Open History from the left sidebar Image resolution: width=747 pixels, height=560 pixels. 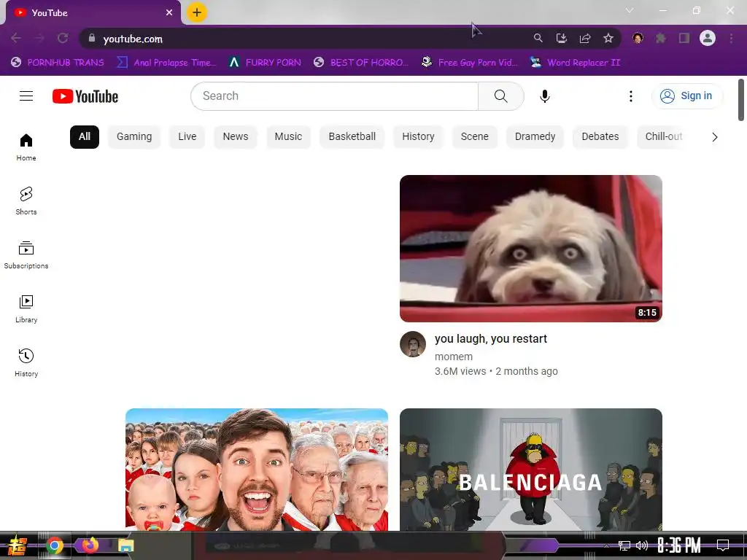26,363
